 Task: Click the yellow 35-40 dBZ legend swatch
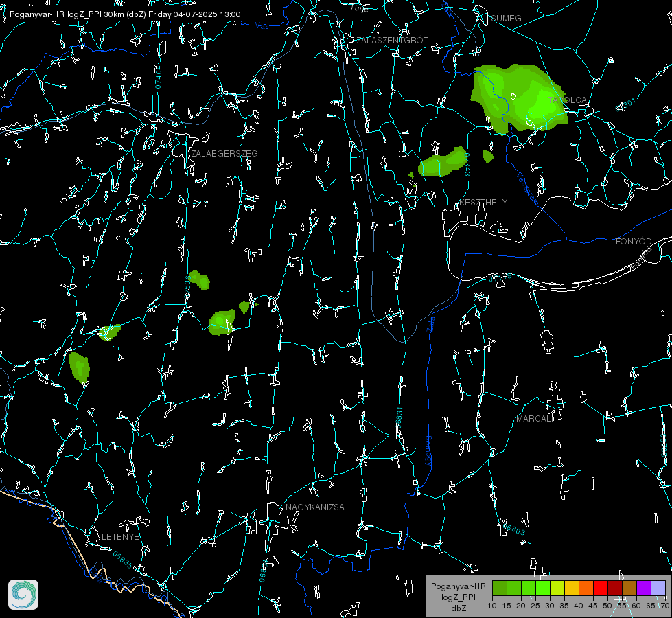[x=572, y=588]
